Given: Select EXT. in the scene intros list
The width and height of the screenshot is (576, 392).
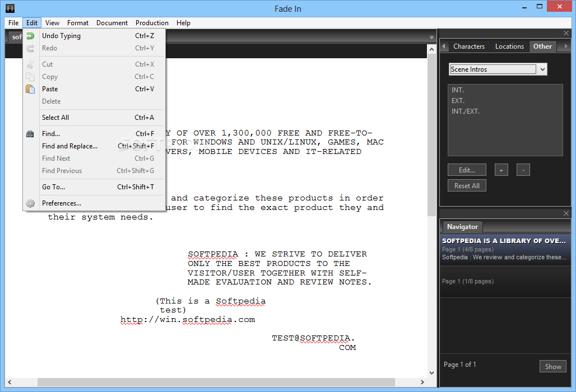Looking at the screenshot, I should [x=505, y=101].
